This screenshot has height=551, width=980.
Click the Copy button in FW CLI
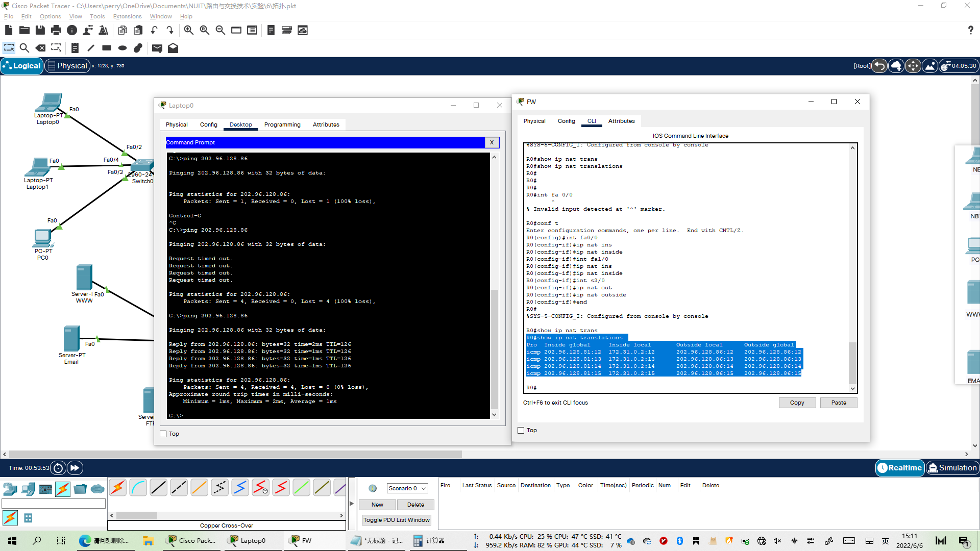coord(797,403)
